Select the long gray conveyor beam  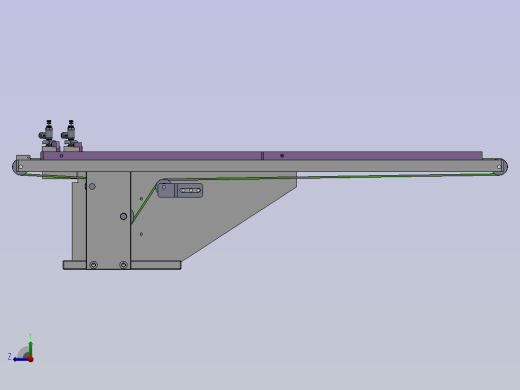(259, 166)
